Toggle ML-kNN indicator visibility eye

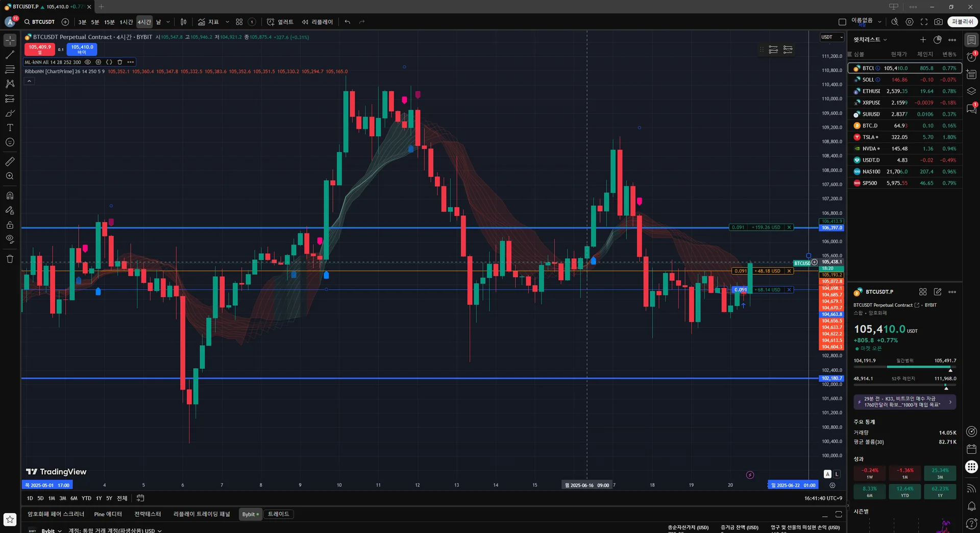88,62
